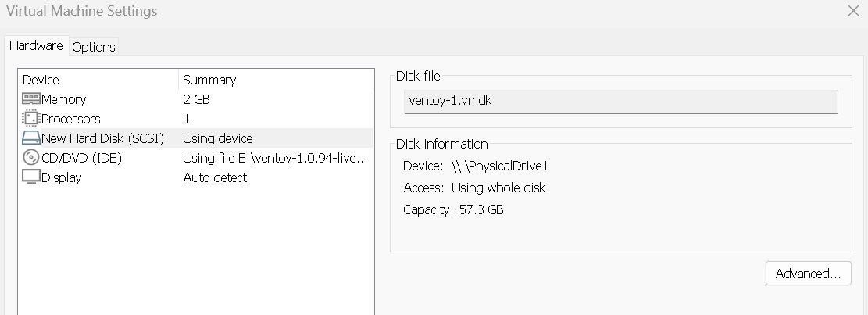Choose the CD/DVD (IDE) device label
Viewport: 868px width, 315px height.
[x=82, y=158]
